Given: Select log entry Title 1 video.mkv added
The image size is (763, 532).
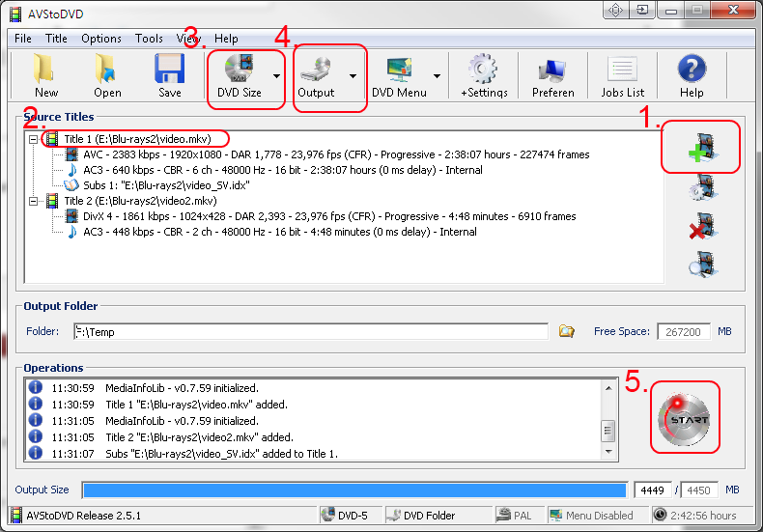Looking at the screenshot, I should coord(196,405).
